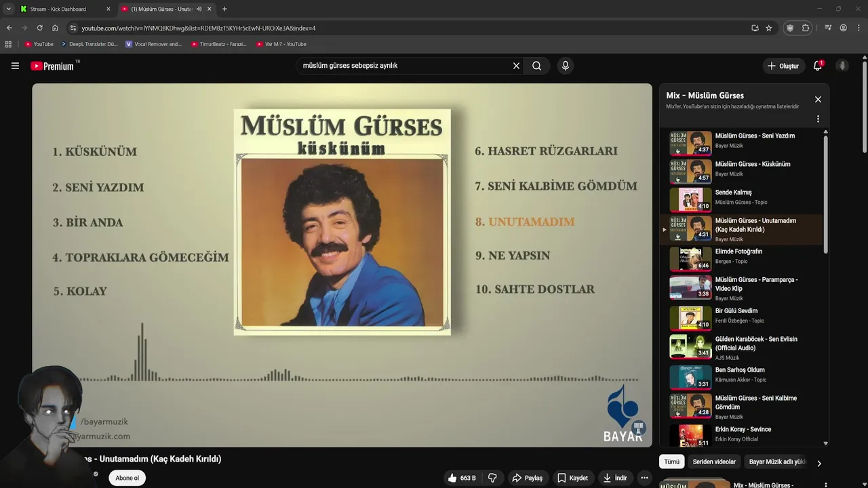Screen dimensions: 868x488
Task: Open the browser home page
Action: [55, 28]
